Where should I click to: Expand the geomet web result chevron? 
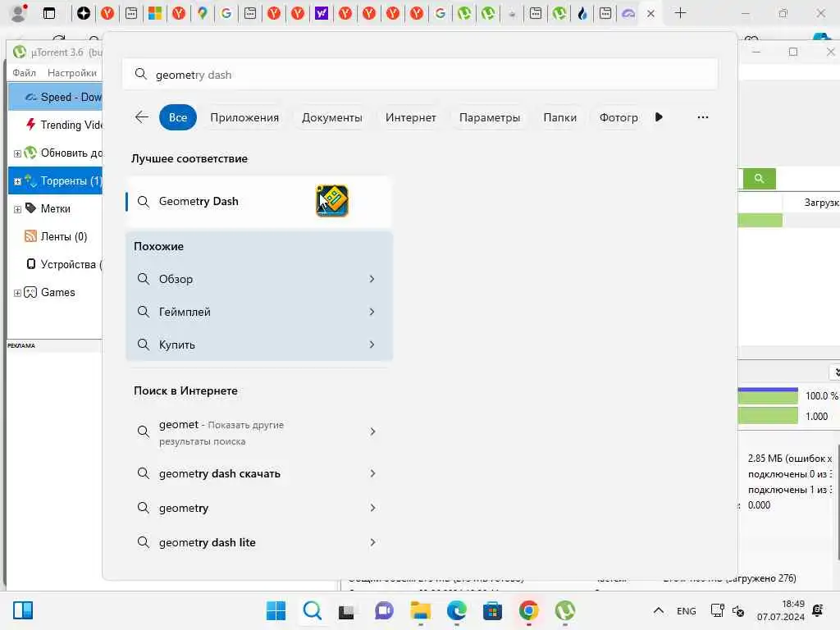pos(373,431)
